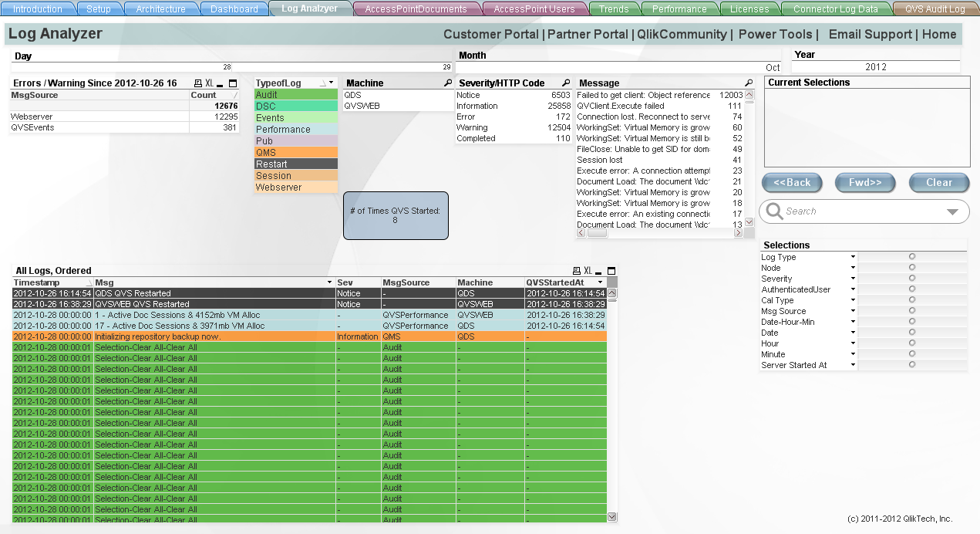Image resolution: width=980 pixels, height=534 pixels.
Task: Click search magnifier in Machine list box
Action: pyautogui.click(x=448, y=83)
